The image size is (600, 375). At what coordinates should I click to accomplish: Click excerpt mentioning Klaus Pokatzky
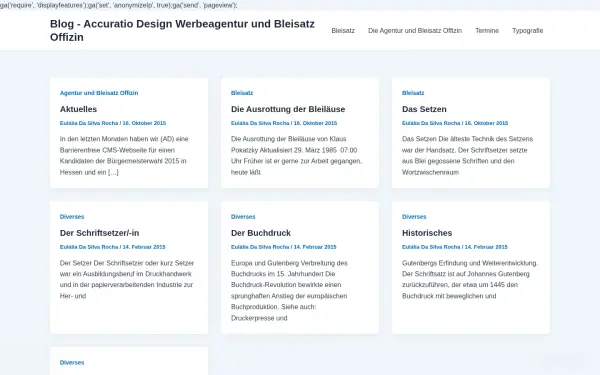pos(297,155)
